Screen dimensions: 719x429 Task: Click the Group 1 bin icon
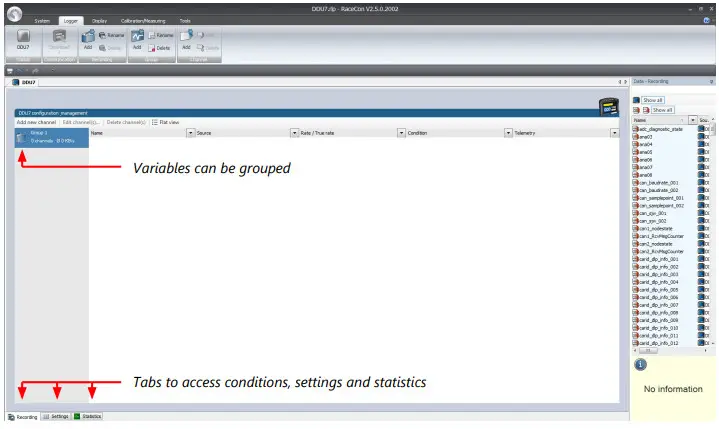click(21, 138)
